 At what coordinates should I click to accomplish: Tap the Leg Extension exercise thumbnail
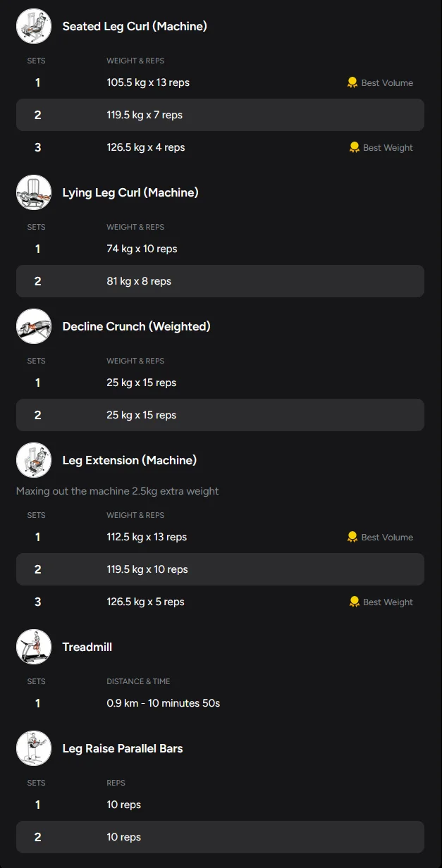point(34,460)
